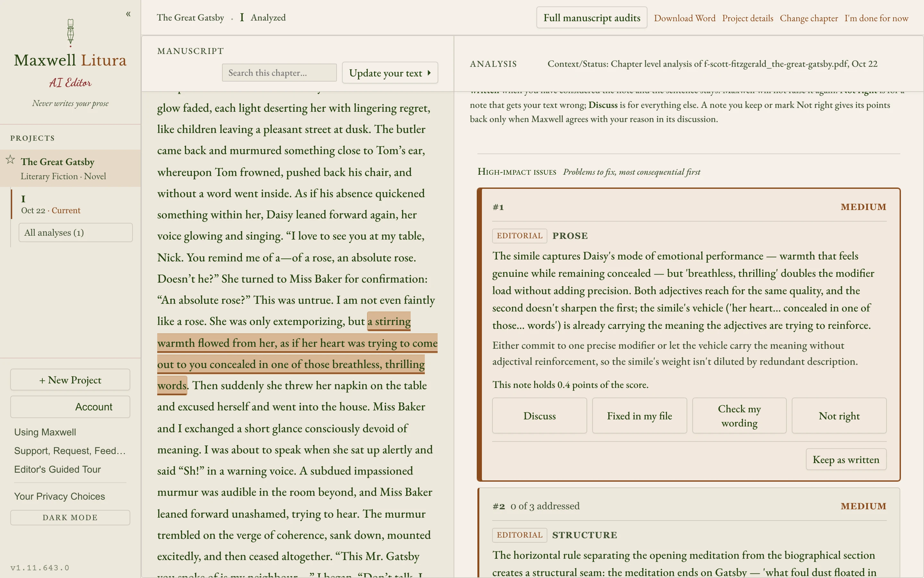
Task: Click Change chapter
Action: pos(809,18)
